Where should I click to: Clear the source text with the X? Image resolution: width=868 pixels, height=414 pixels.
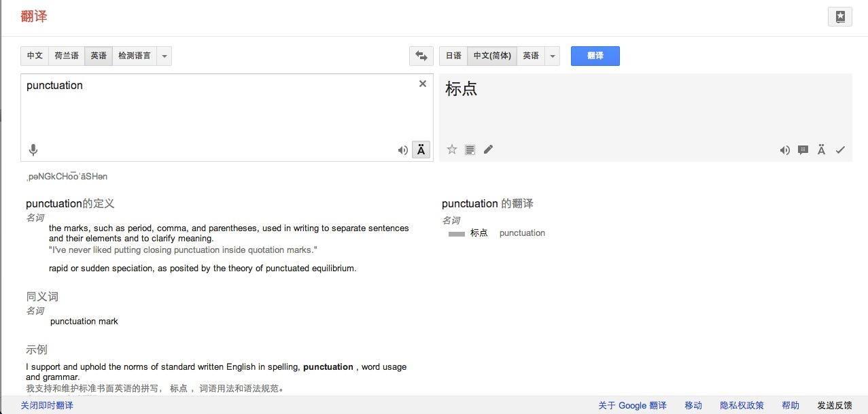pos(423,84)
